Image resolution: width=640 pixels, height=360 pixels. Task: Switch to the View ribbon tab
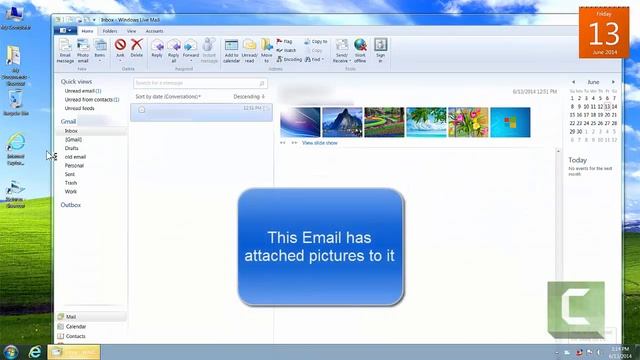[x=131, y=31]
